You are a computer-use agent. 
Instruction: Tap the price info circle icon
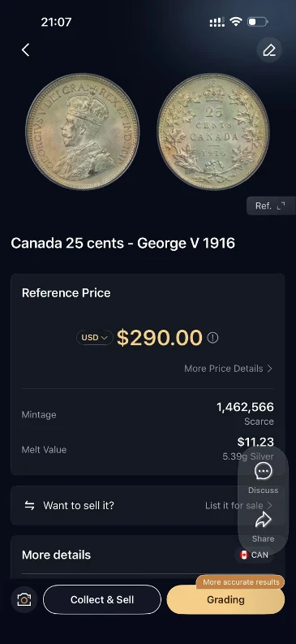tap(212, 338)
